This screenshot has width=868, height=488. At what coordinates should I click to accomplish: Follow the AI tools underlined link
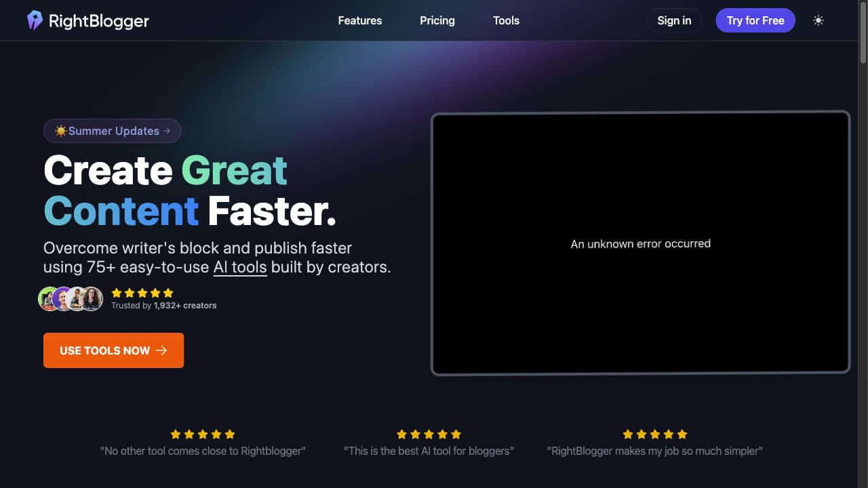(240, 267)
